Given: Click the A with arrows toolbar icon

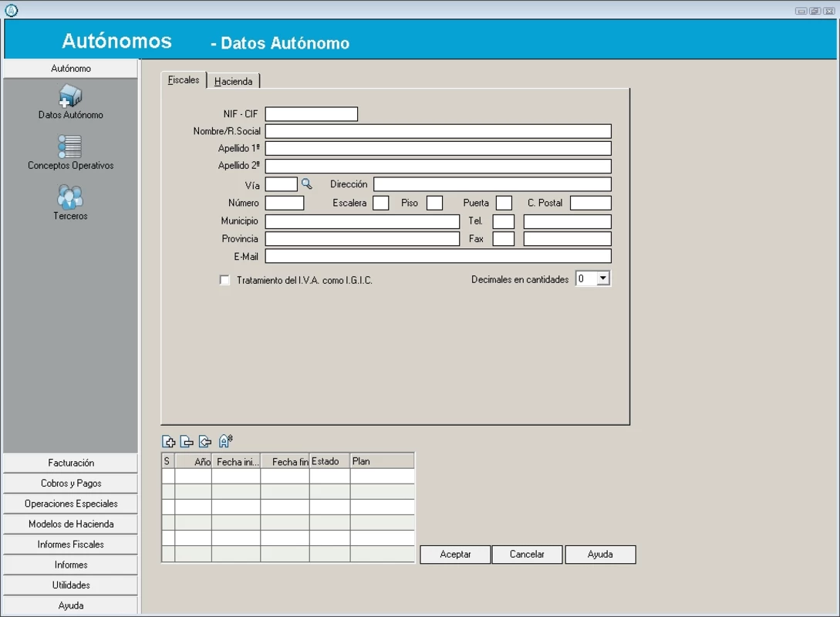Looking at the screenshot, I should point(225,441).
